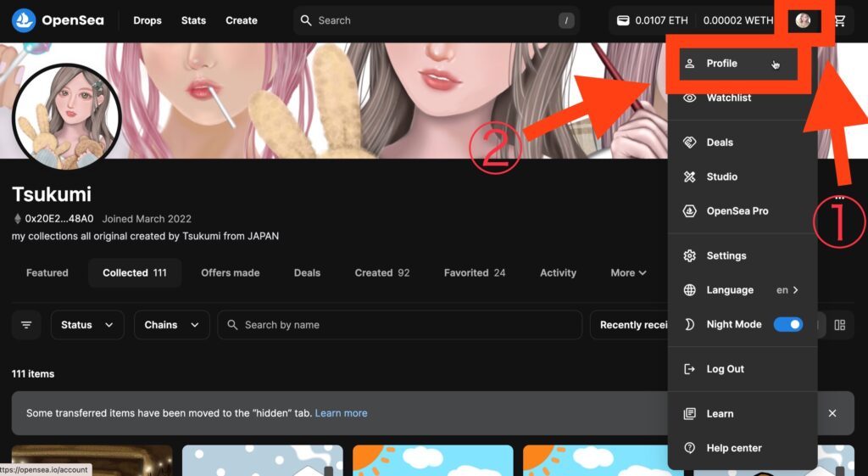Click the user avatar in the header
This screenshot has width=868, height=476.
click(803, 20)
